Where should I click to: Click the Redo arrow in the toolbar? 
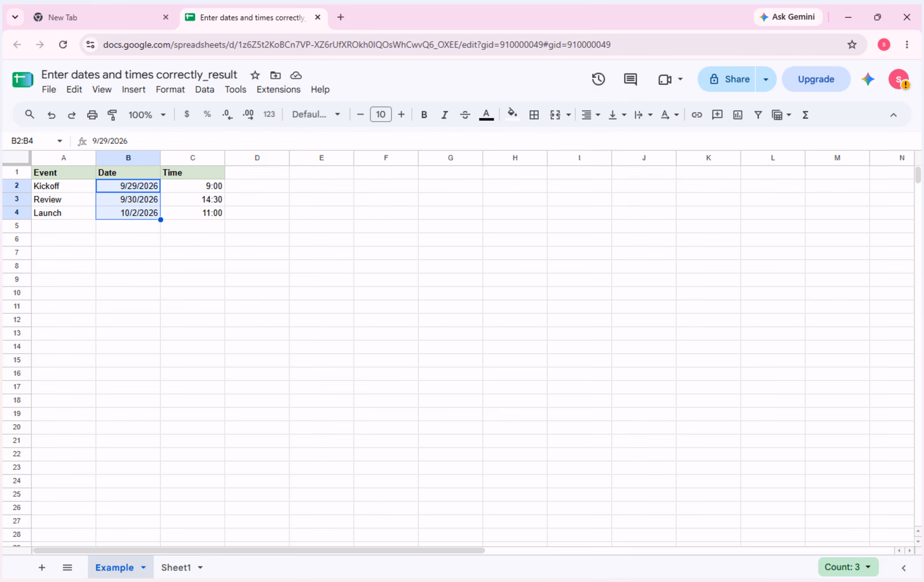pos(72,115)
